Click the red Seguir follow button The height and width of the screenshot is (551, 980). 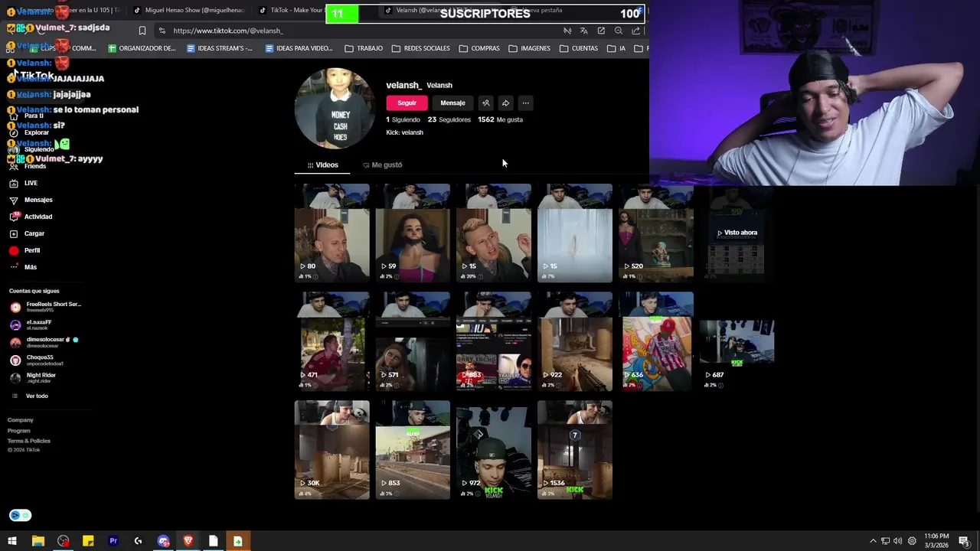407,103
